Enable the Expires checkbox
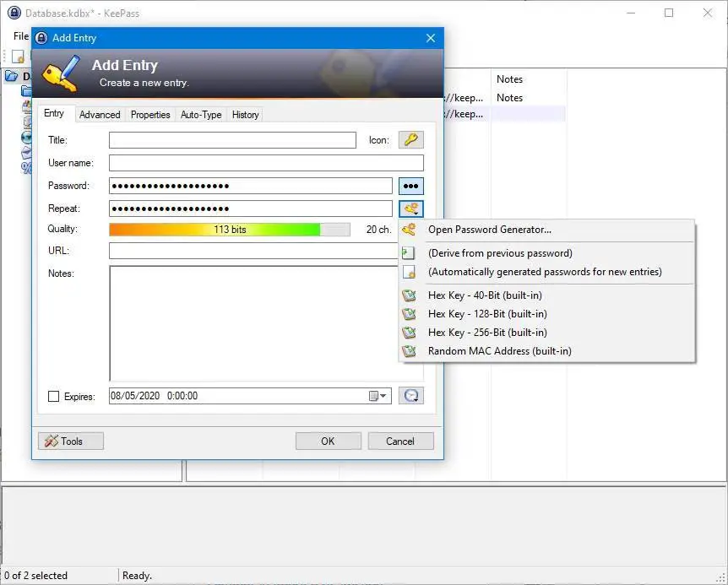Viewport: 728px width, 585px height. (x=54, y=396)
